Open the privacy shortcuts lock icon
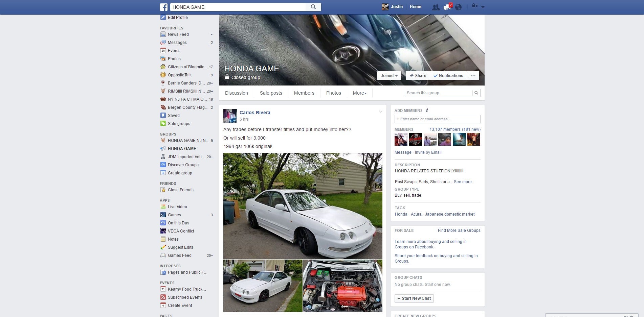644x317 pixels. 474,6
